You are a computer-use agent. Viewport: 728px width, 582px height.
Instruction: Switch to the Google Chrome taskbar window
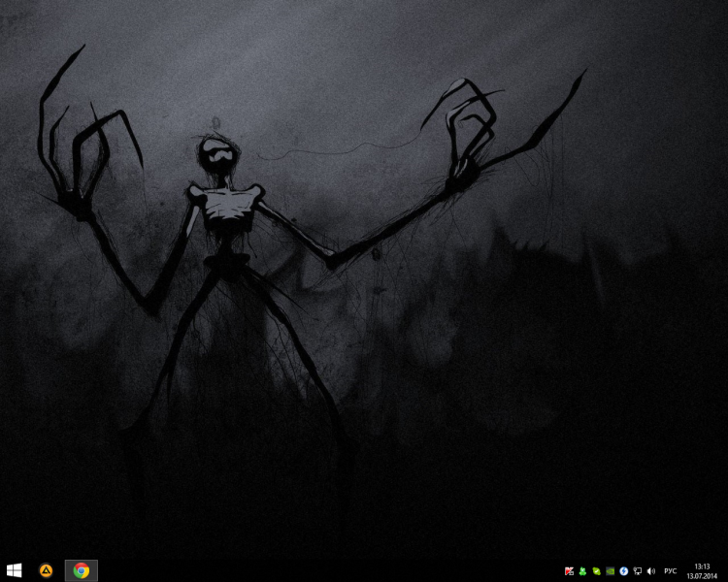click(x=82, y=570)
